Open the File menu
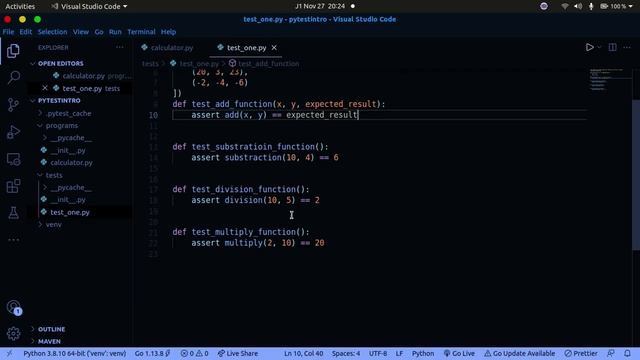Screen dimensions: 640x360 tap(8, 32)
